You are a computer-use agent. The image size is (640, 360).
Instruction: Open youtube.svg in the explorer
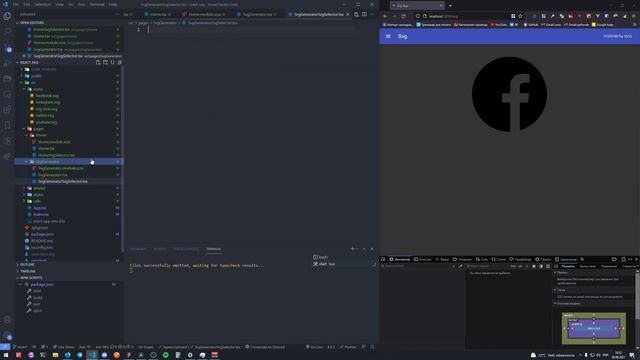tap(46, 122)
